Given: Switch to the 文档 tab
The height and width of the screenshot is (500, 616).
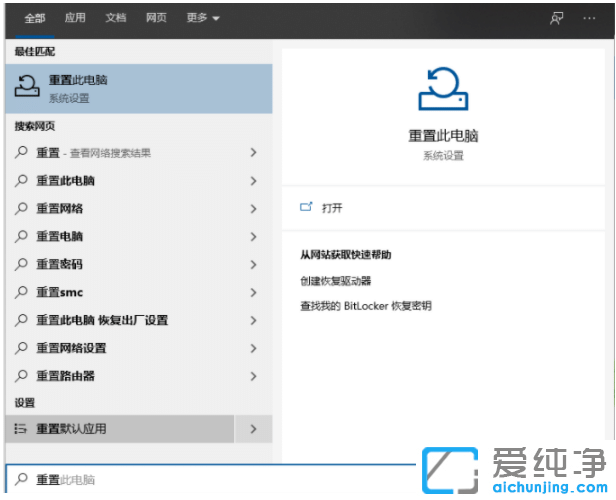Looking at the screenshot, I should (116, 18).
